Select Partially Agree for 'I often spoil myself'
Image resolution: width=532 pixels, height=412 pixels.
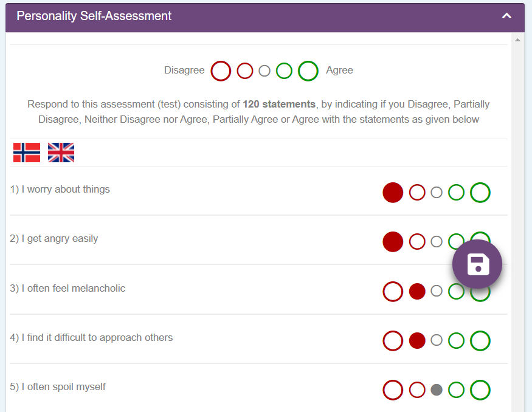(457, 390)
